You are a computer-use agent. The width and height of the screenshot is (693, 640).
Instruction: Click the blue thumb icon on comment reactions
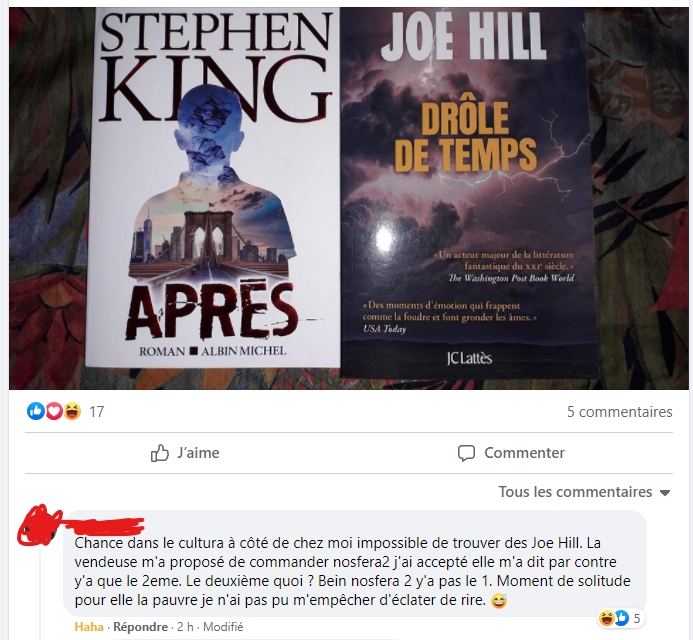621,618
